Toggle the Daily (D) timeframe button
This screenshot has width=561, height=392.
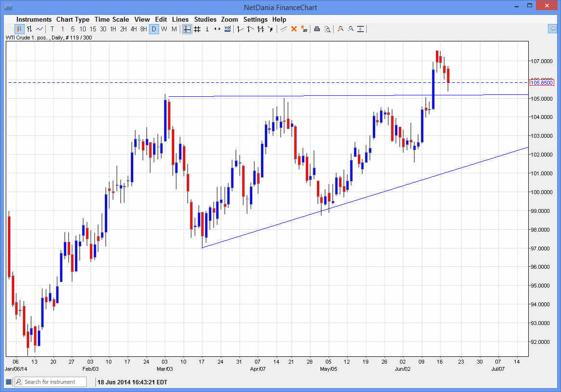pos(154,29)
